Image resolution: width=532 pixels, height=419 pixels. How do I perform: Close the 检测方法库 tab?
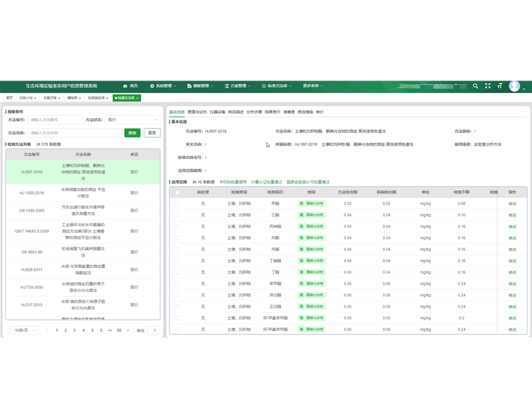click(137, 98)
